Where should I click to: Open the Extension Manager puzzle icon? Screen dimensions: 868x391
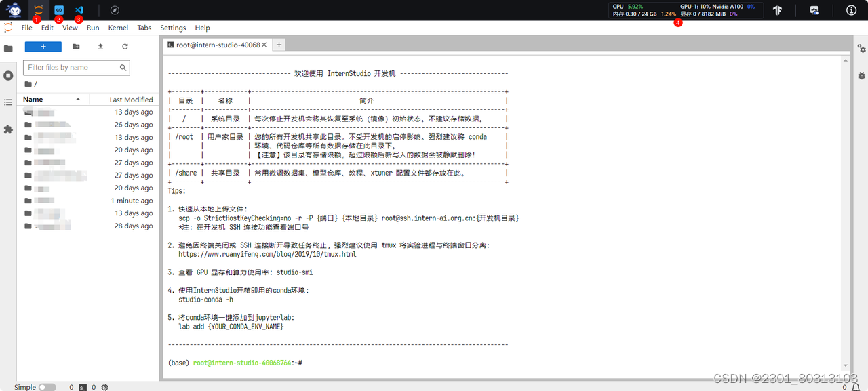pyautogui.click(x=8, y=129)
